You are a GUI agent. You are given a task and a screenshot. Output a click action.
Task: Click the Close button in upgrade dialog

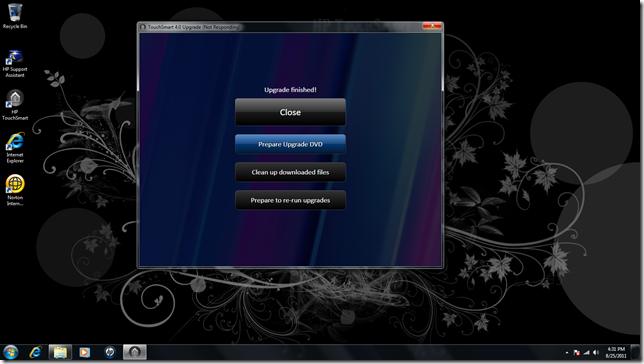[x=290, y=112]
